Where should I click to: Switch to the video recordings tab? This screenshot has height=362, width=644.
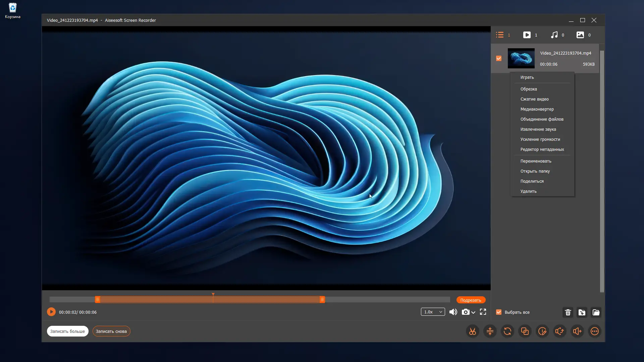point(527,35)
